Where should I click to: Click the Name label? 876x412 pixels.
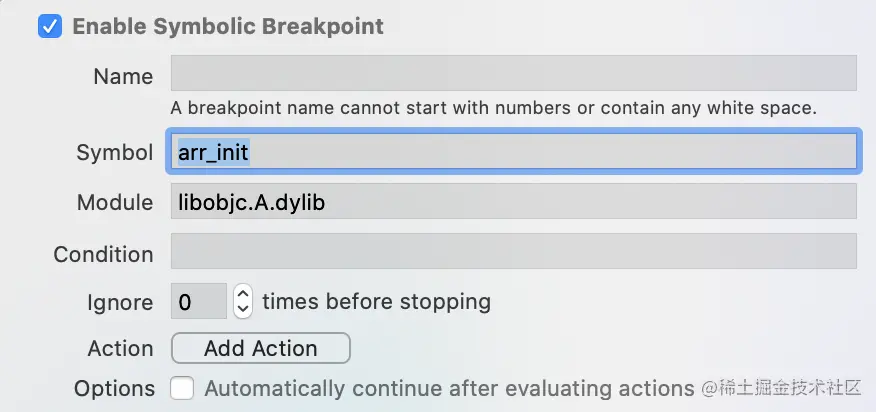tap(123, 77)
